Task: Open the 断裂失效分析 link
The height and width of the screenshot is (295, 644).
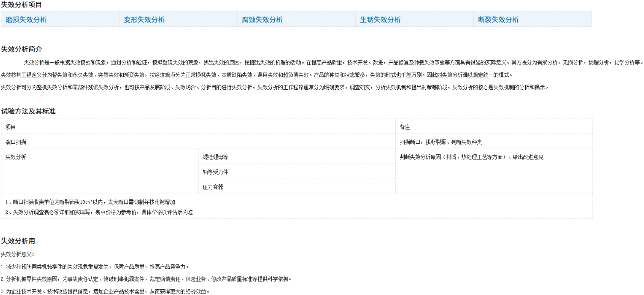Action: [498, 20]
